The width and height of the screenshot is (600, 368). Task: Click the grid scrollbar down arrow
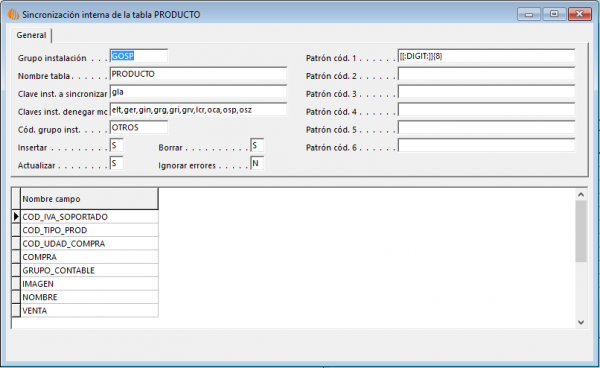[581, 322]
